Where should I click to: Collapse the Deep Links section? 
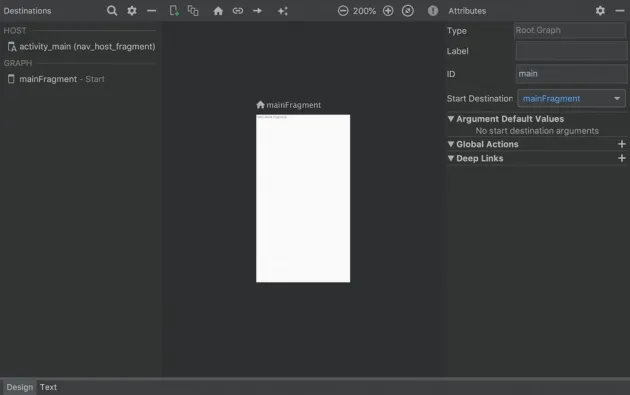pos(451,158)
